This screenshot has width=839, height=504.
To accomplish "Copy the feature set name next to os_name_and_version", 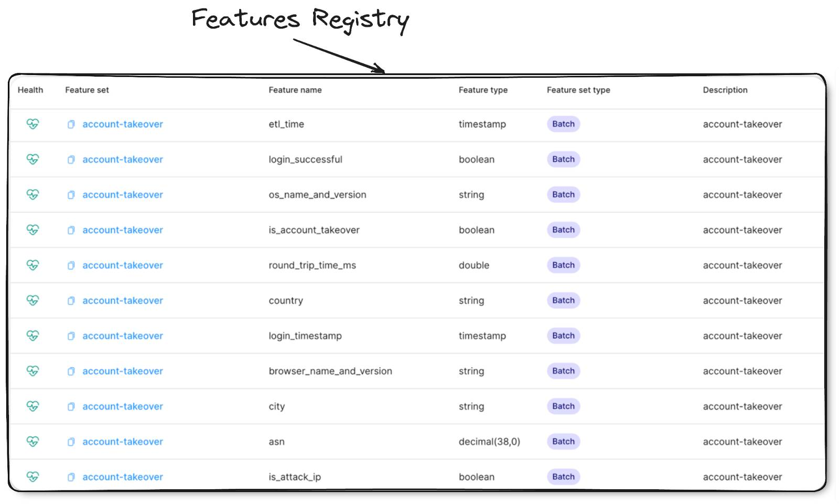I will point(71,195).
